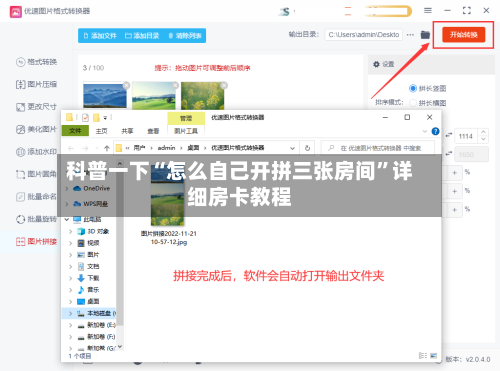Click the output directory path field

(x=364, y=35)
